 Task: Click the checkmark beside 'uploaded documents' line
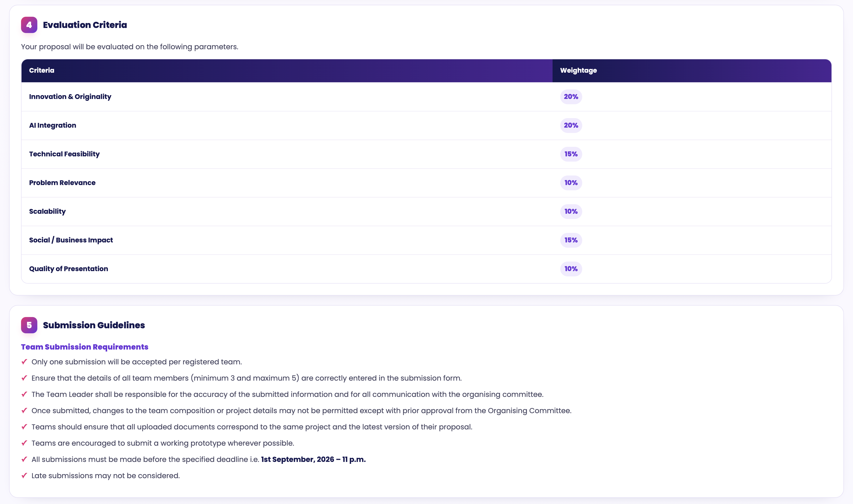click(24, 427)
